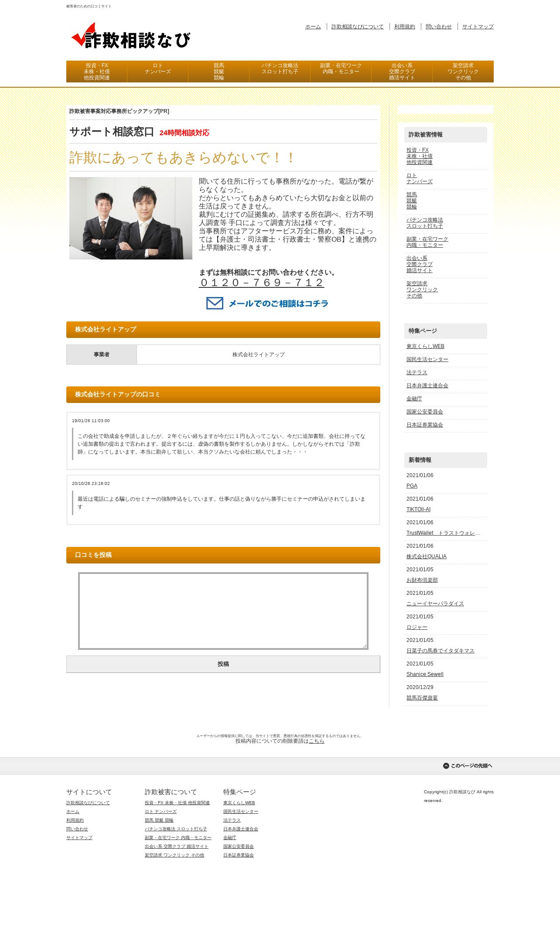Open footer パチンコ攻略法 スロット打ち子 link
This screenshot has width=560, height=925.
click(176, 829)
